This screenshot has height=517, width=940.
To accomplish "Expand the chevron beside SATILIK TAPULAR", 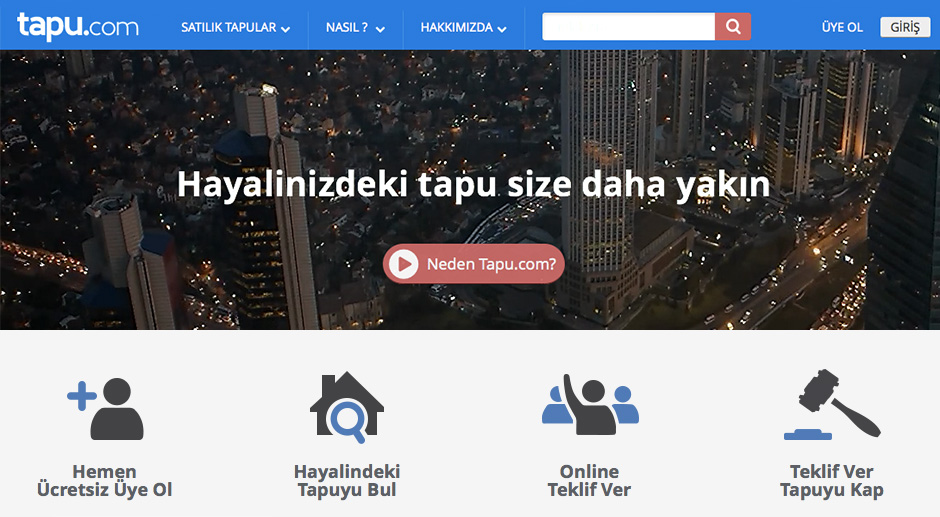I will point(285,29).
